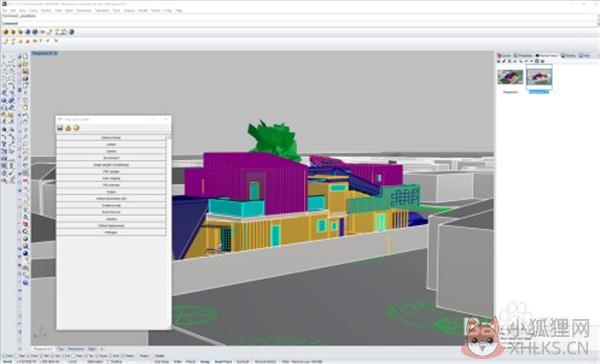
Task: Open the Default displacement rollout
Action: click(x=111, y=226)
